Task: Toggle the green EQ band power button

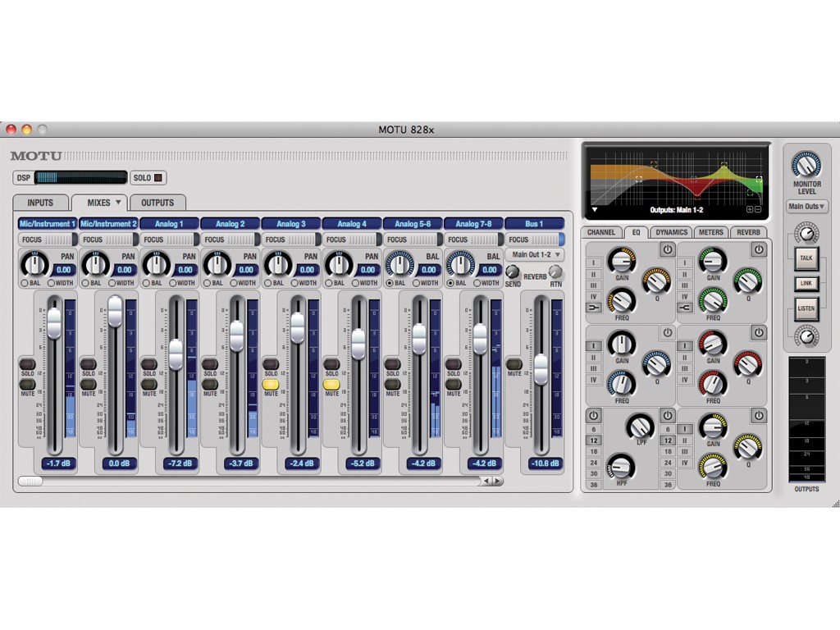Action: click(759, 249)
